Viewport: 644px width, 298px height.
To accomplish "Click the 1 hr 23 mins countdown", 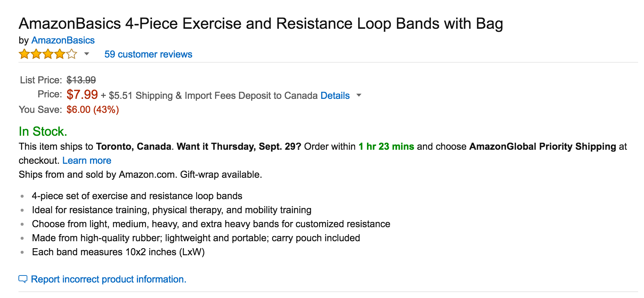I will (x=386, y=146).
